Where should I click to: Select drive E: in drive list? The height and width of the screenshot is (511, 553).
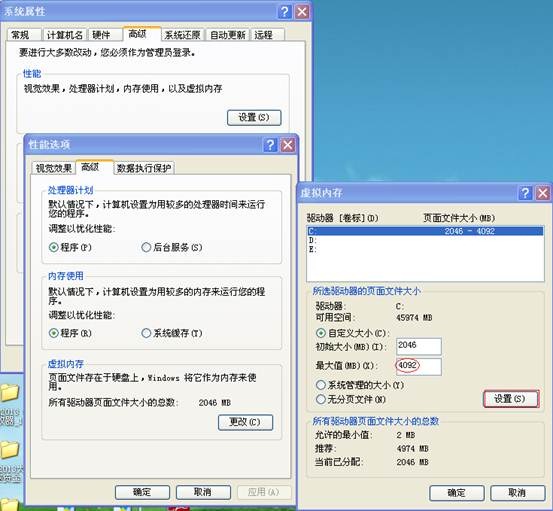[x=425, y=249]
